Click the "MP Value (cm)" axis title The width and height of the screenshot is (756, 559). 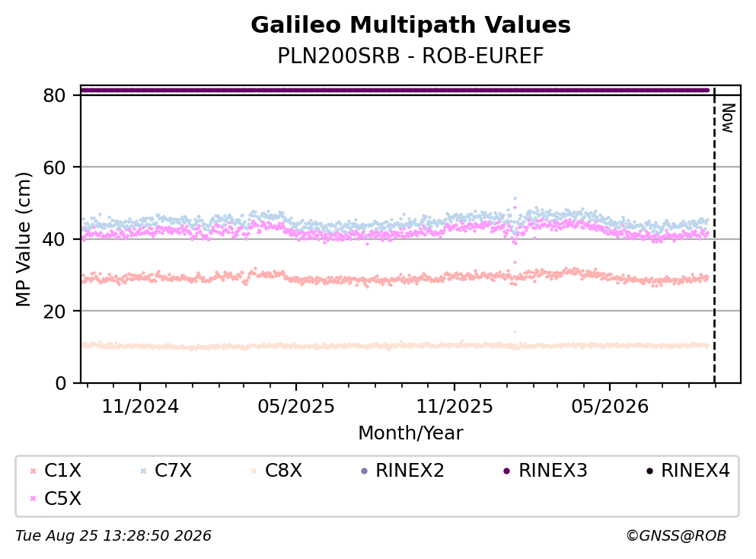coord(23,239)
